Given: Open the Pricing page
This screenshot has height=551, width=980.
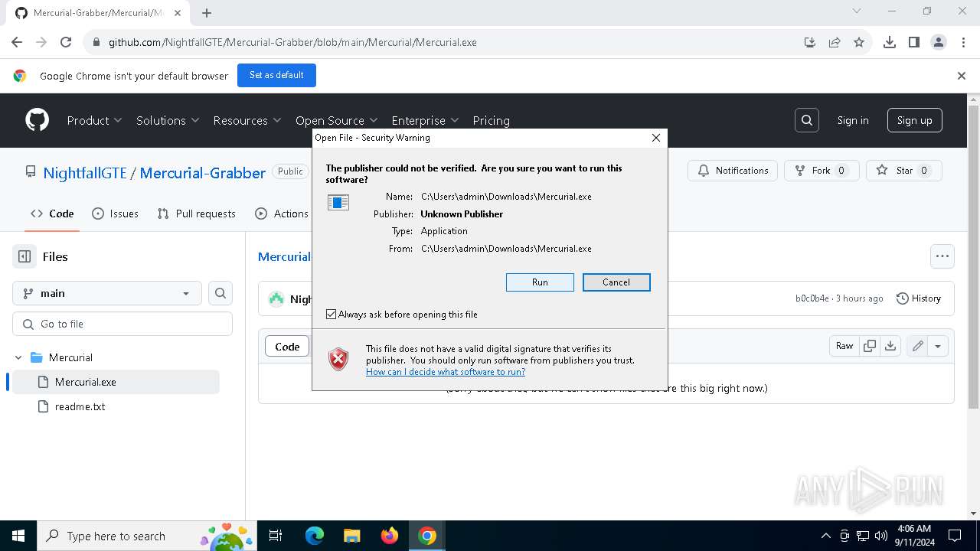Looking at the screenshot, I should coord(491,120).
